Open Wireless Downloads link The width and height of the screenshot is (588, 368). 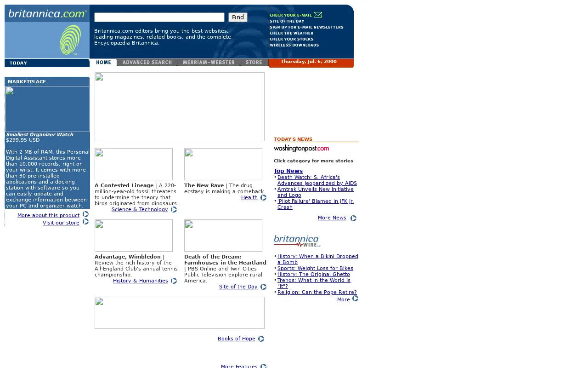[294, 45]
